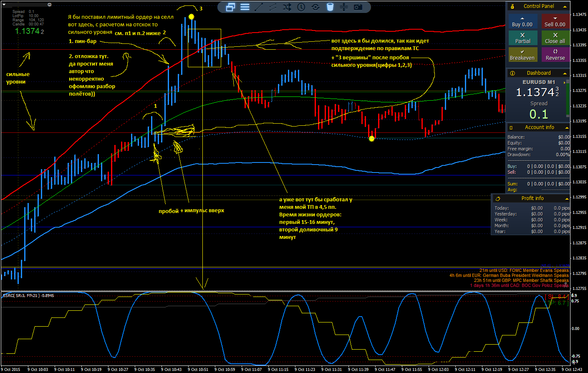The image size is (588, 373).
Task: Click the Sell totals row in Account info
Action: pyautogui.click(x=538, y=172)
